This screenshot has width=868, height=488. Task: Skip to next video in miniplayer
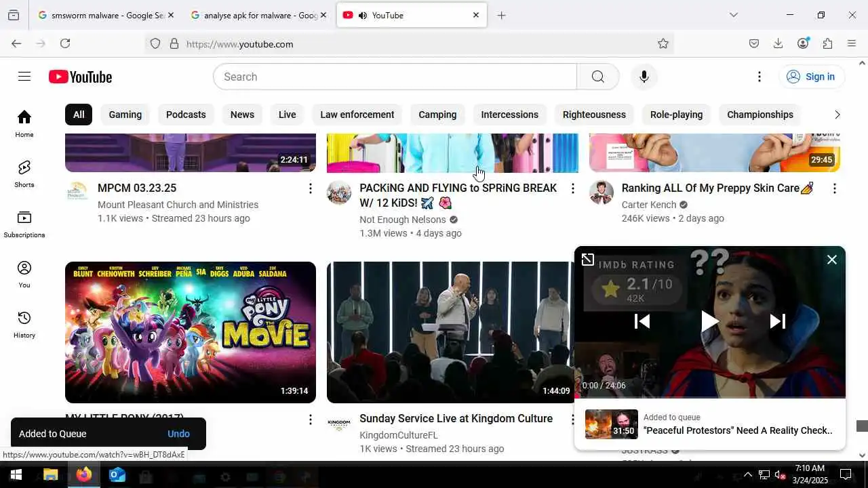tap(777, 321)
